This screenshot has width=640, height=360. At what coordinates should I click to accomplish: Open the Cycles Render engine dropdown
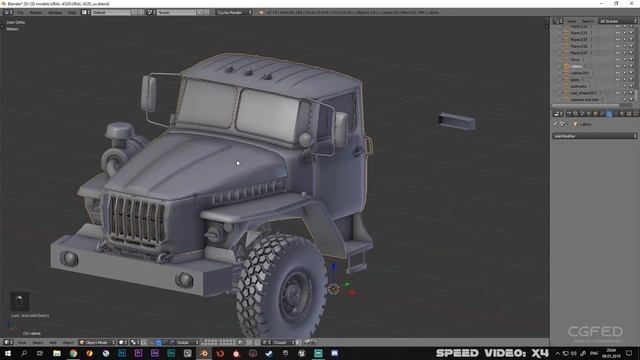(234, 12)
